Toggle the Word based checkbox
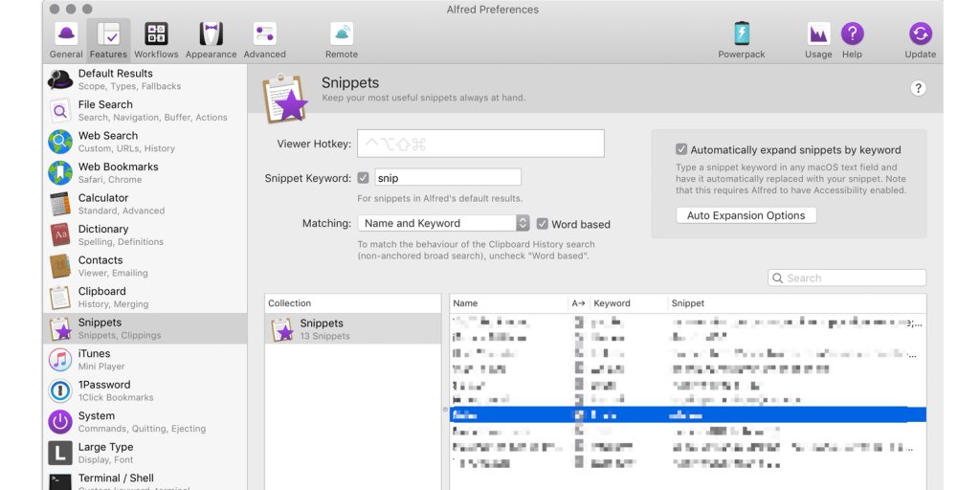Viewport: 980px width, 490px height. [x=542, y=224]
